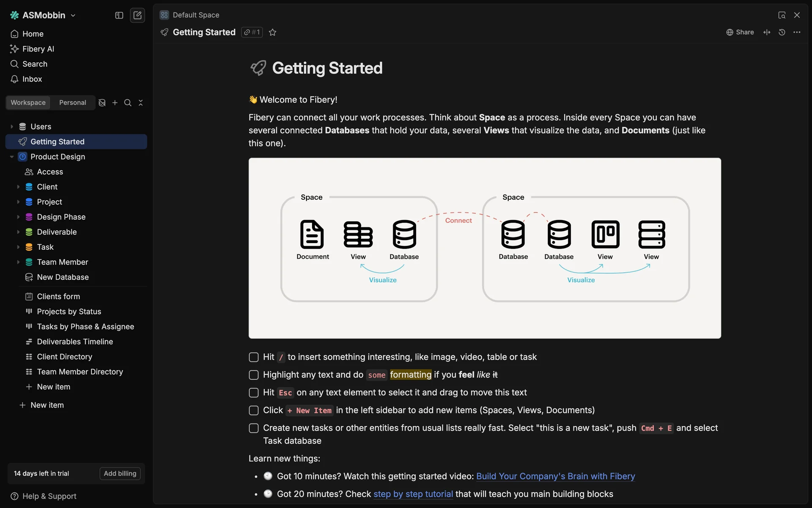Click the new document compose icon
Screen dimensions: 812x508
click(x=137, y=15)
